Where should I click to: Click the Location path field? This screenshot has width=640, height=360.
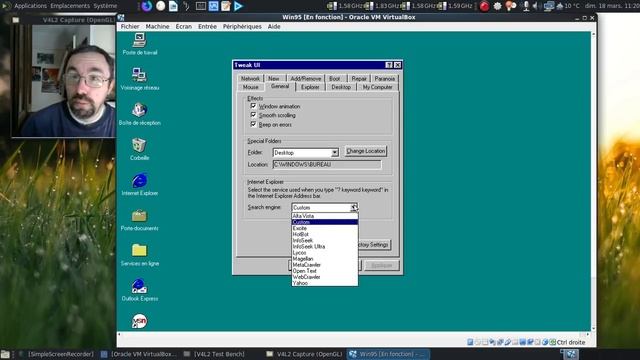tap(327, 164)
